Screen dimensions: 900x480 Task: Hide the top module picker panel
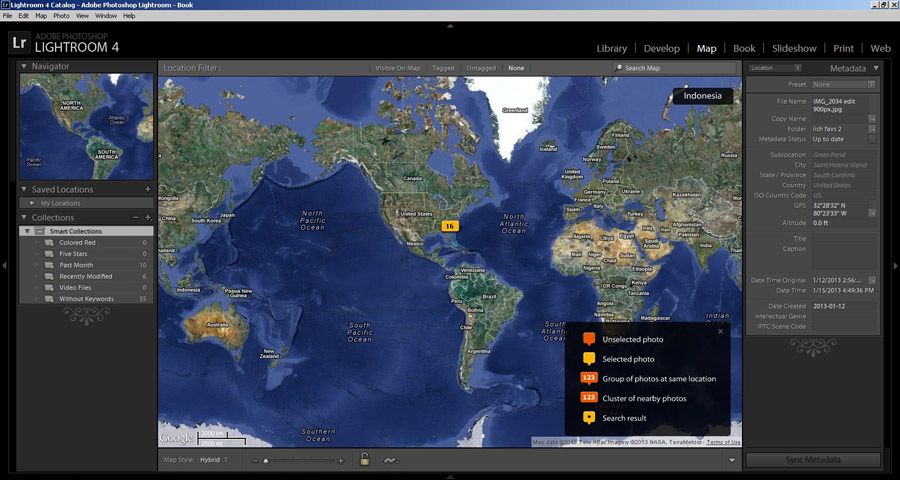pos(450,26)
